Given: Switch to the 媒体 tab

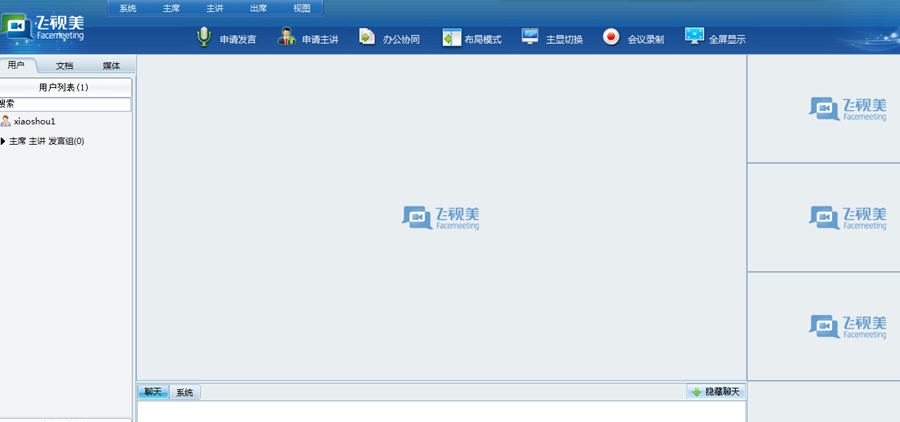Looking at the screenshot, I should click(111, 65).
